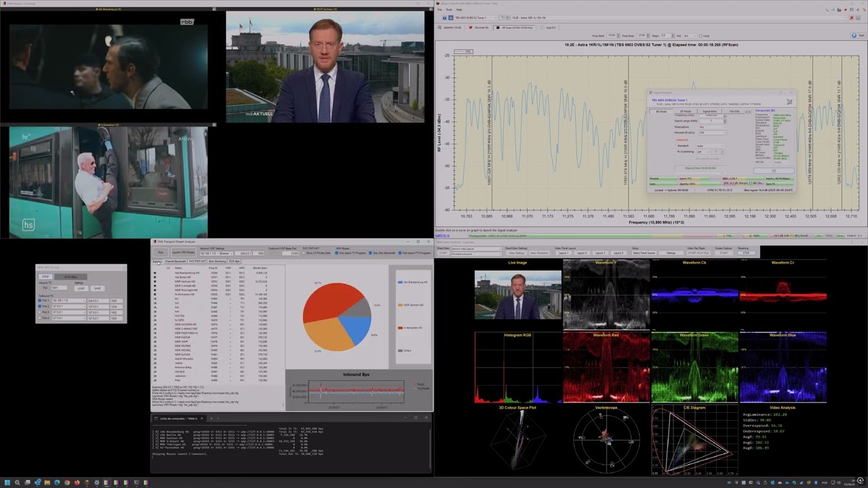Toggle the Port 2 checkbox
The width and height of the screenshot is (868, 488).
(39, 306)
